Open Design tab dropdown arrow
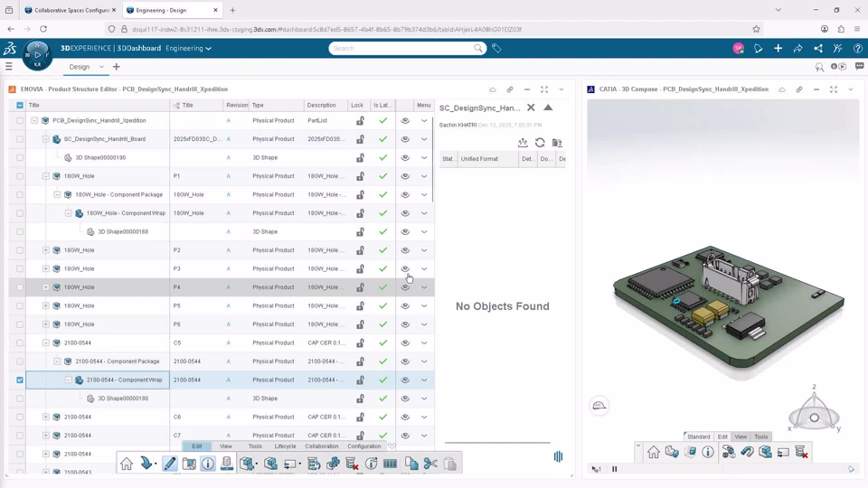This screenshot has width=868, height=488. pyautogui.click(x=101, y=67)
